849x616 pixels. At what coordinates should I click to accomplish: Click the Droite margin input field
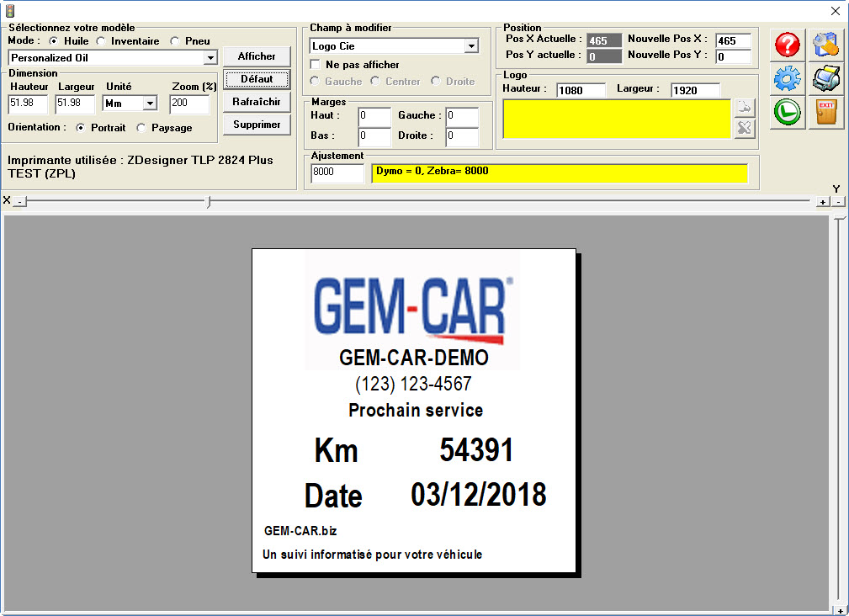(x=462, y=136)
